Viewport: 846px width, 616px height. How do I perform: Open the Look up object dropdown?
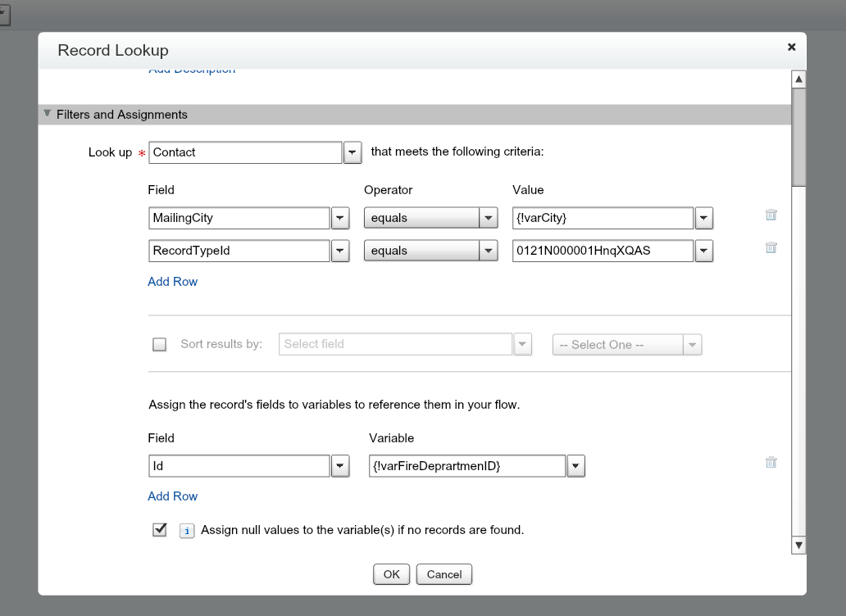(x=352, y=152)
